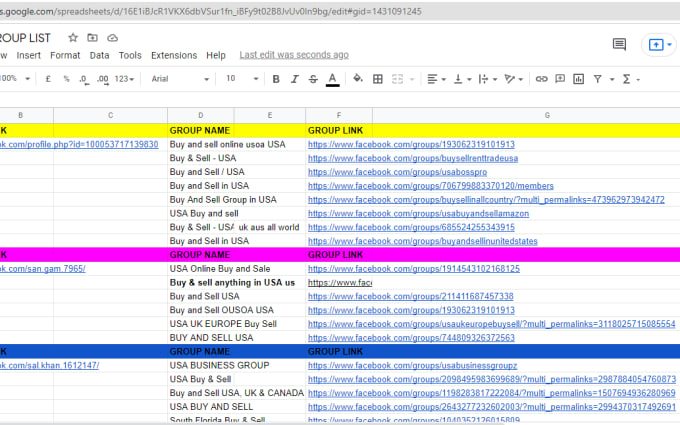Click the share upload button
The image size is (680, 425).
[656, 44]
